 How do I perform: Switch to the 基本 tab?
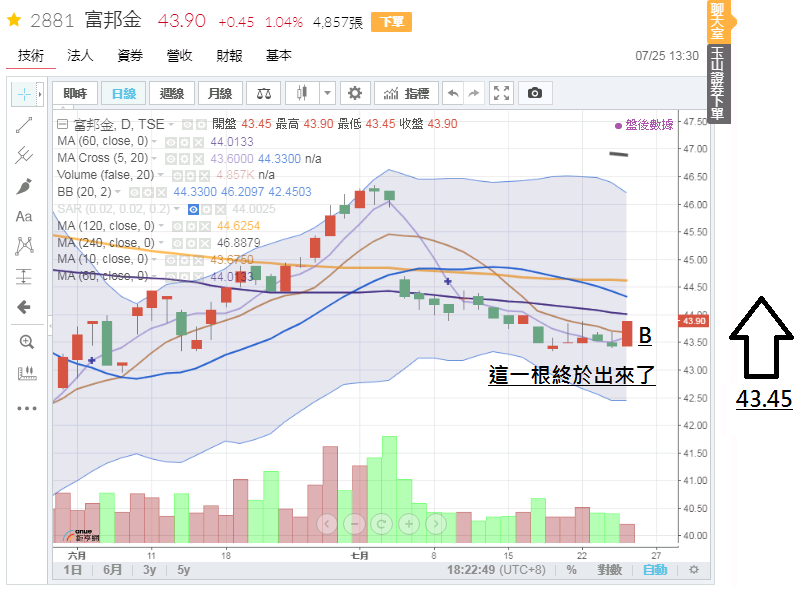[279, 55]
